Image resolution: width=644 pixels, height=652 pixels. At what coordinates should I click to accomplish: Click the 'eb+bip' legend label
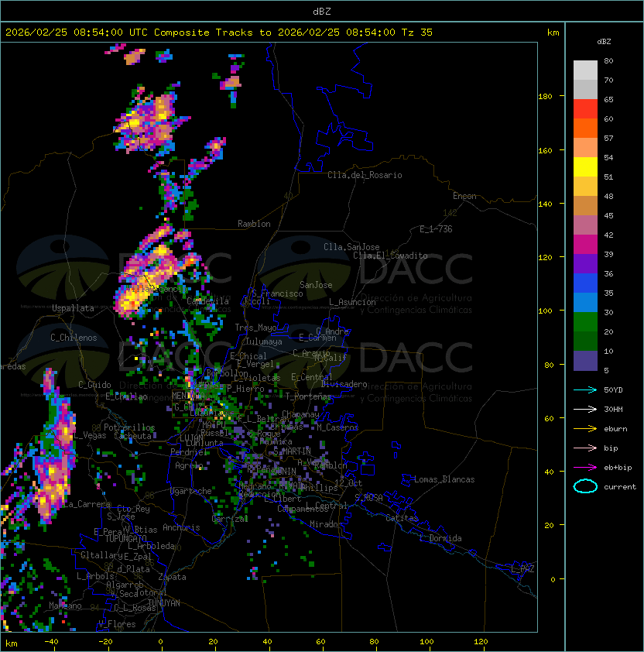(x=618, y=468)
